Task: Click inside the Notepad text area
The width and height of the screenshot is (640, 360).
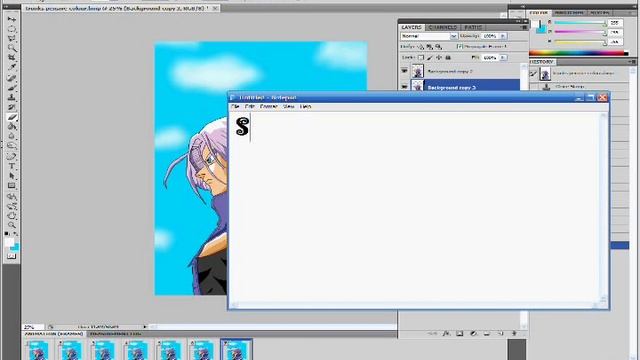Action: pos(414,207)
